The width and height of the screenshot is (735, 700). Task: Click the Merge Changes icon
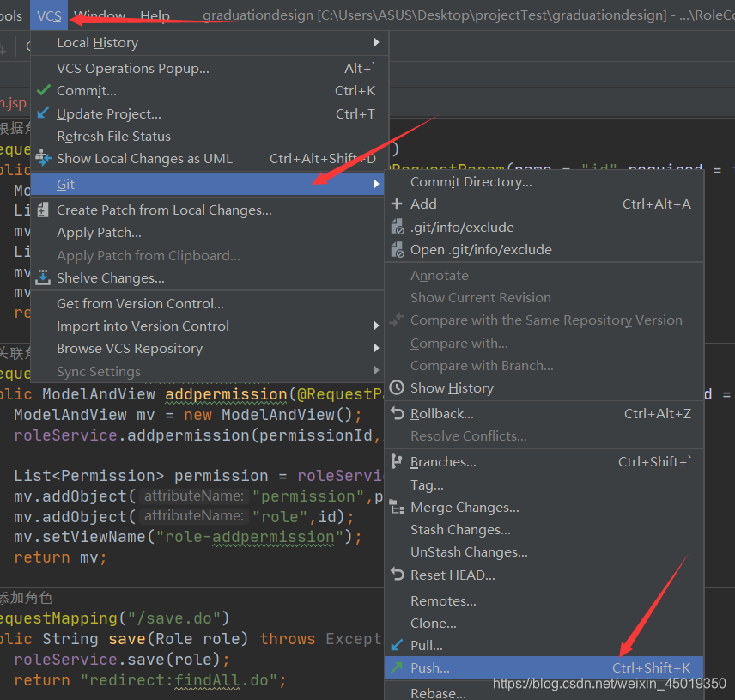(397, 507)
